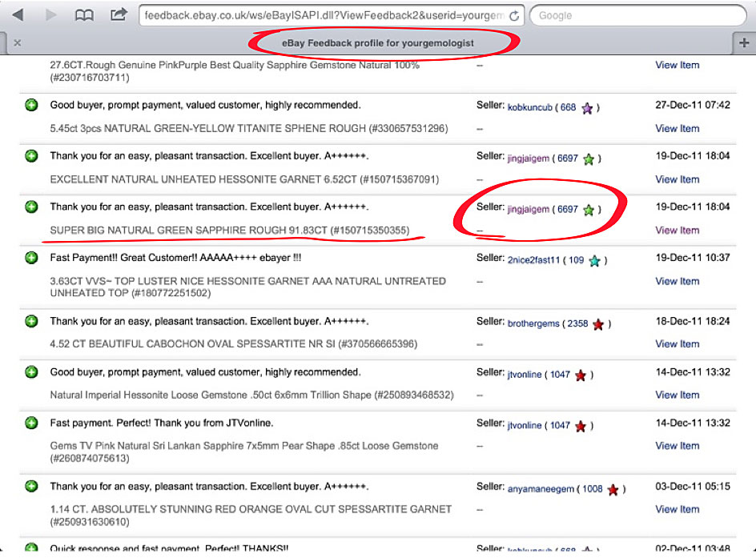This screenshot has height=558, width=756.
Task: Close the tab with the X icon
Action: point(18,43)
